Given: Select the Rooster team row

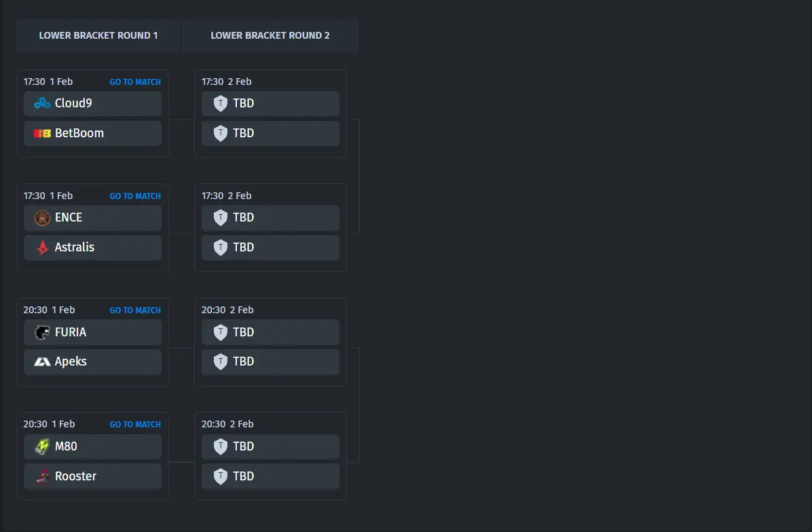Looking at the screenshot, I should [x=93, y=476].
